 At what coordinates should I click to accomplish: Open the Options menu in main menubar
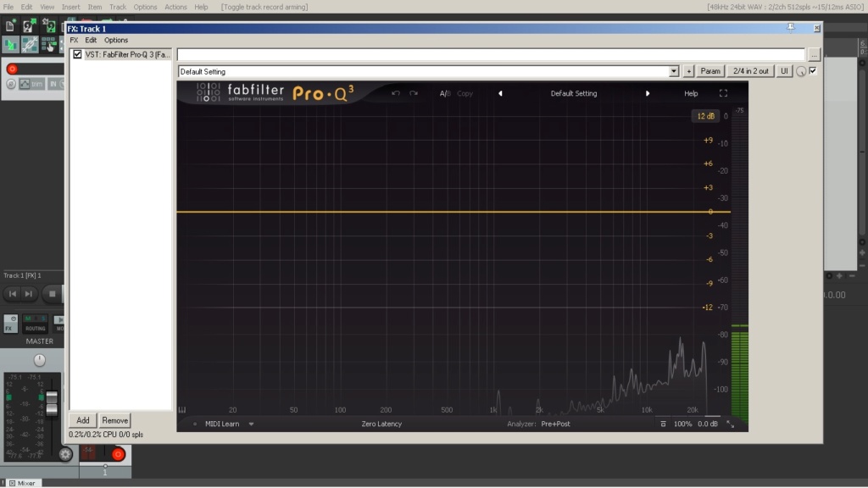coord(145,7)
